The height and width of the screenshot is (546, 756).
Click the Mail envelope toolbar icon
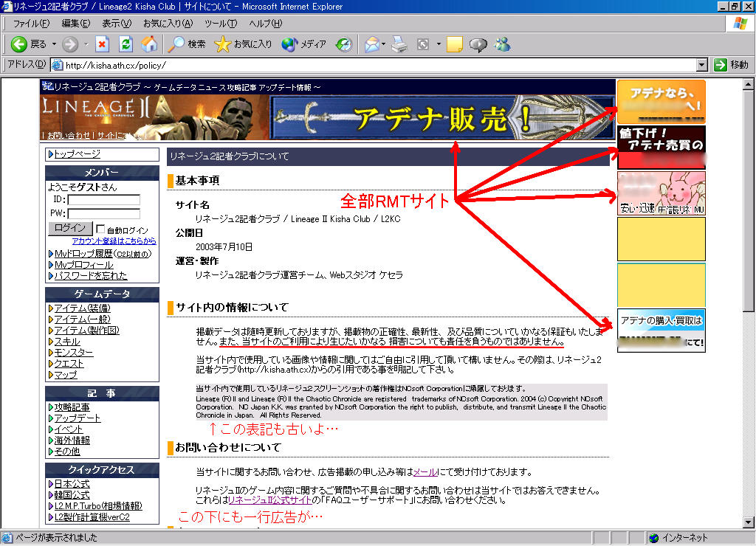372,44
